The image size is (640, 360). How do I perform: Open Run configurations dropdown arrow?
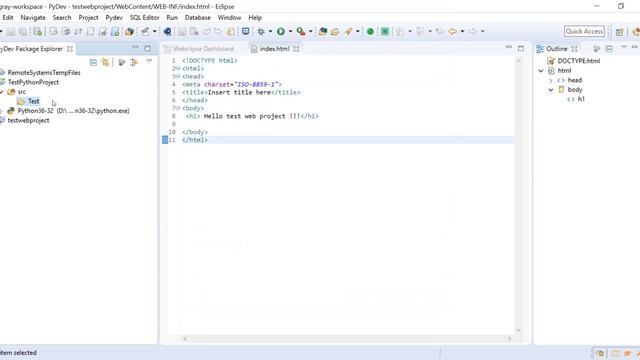point(290,31)
